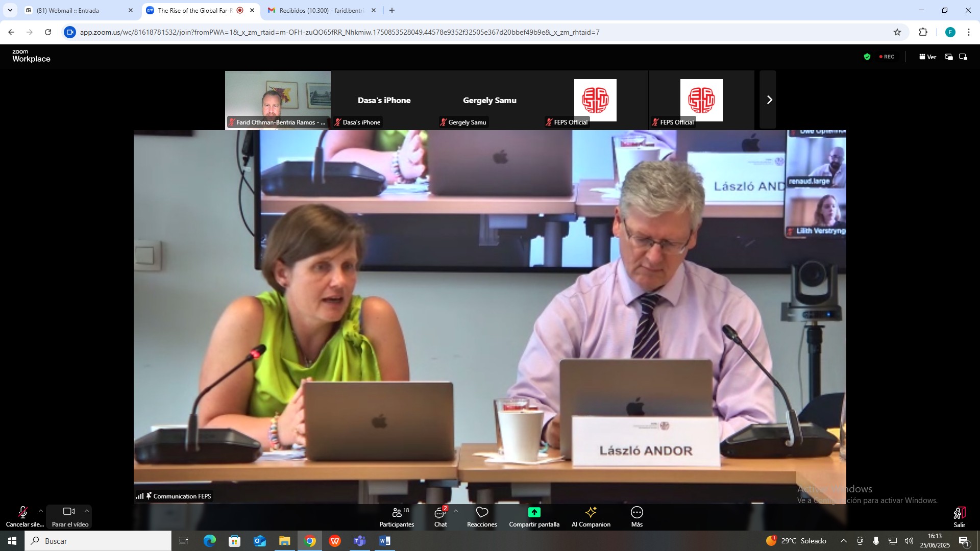Open the Participantes panel
The width and height of the screenshot is (980, 551).
tap(397, 516)
